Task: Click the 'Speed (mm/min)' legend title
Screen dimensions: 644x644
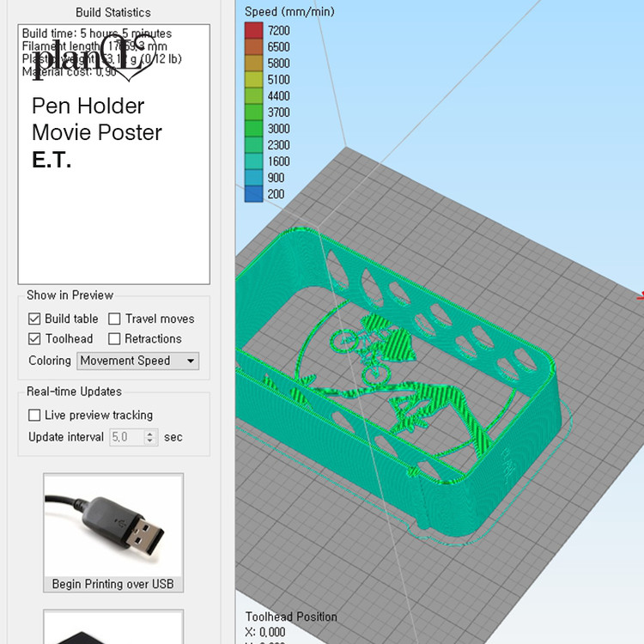Action: [289, 11]
